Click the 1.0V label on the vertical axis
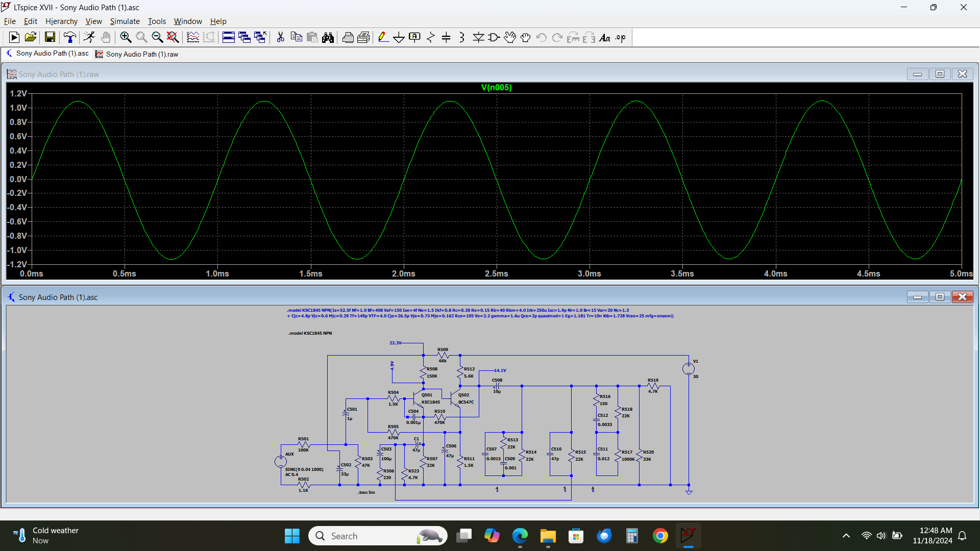This screenshot has height=551, width=980. tap(18, 108)
